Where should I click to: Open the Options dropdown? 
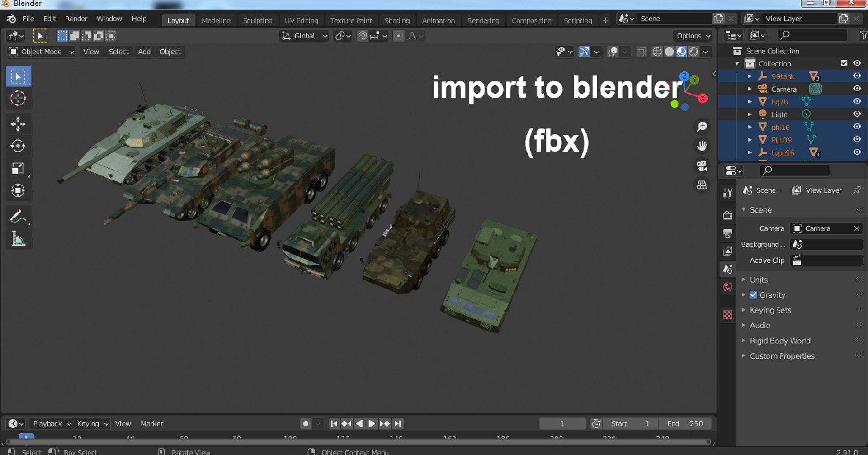pyautogui.click(x=693, y=36)
